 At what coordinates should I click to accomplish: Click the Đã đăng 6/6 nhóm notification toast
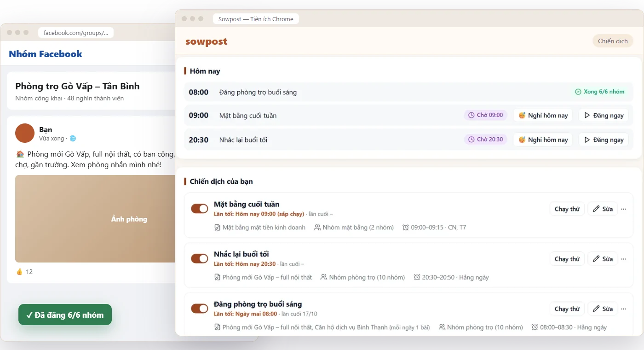tap(65, 315)
